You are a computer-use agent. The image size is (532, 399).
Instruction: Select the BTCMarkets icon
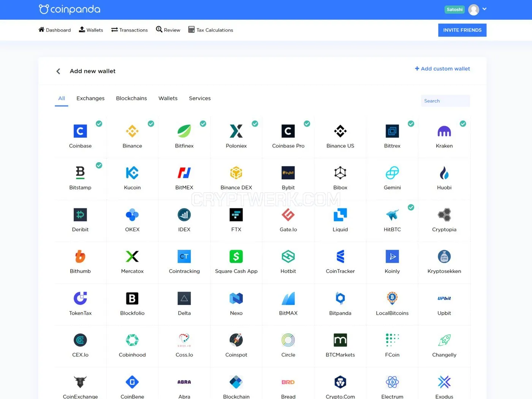click(340, 340)
